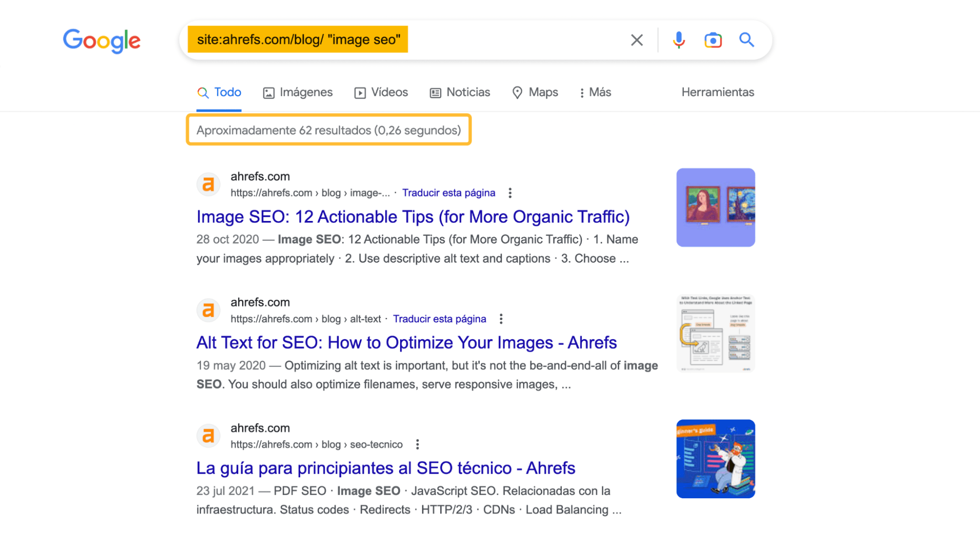This screenshot has height=536, width=980.
Task: Open the three-dot menu on the Image SEO result
Action: coord(509,193)
